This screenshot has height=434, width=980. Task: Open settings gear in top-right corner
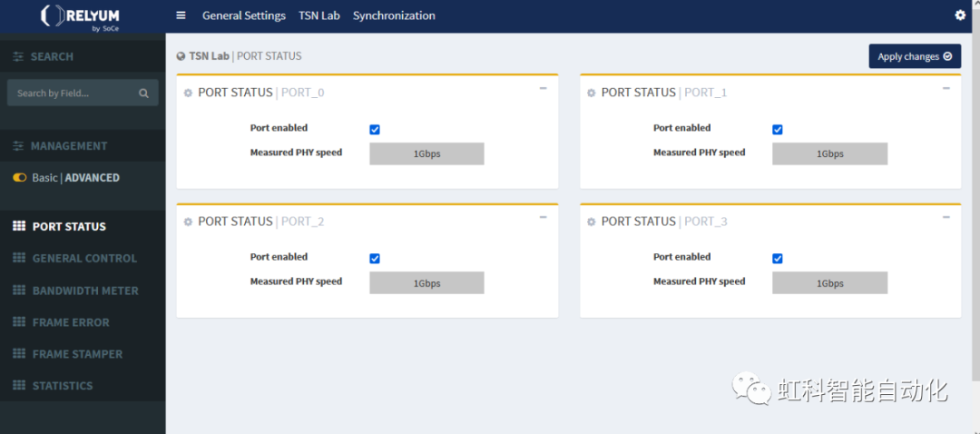click(960, 15)
